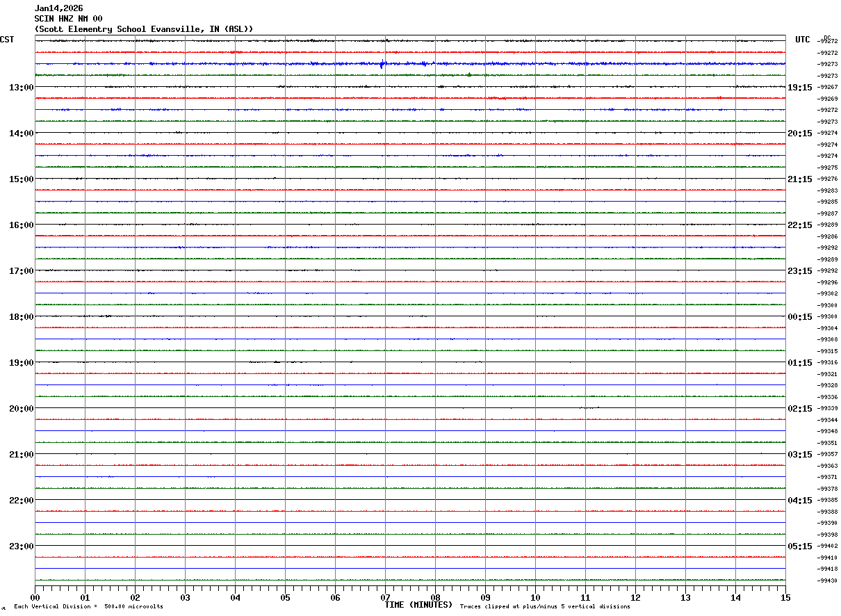Viewport: 841px width, 616px height.
Task: Click the TIME (MINUTES) axis title
Action: click(418, 605)
